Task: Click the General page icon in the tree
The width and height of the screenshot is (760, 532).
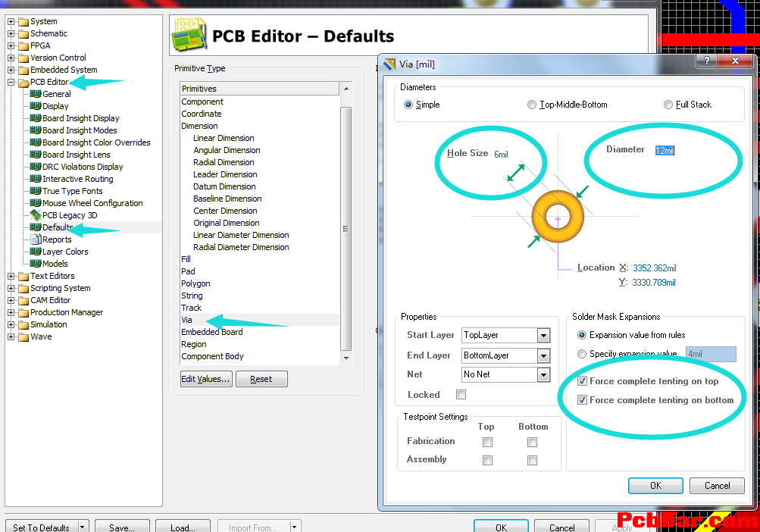Action: coord(36,94)
